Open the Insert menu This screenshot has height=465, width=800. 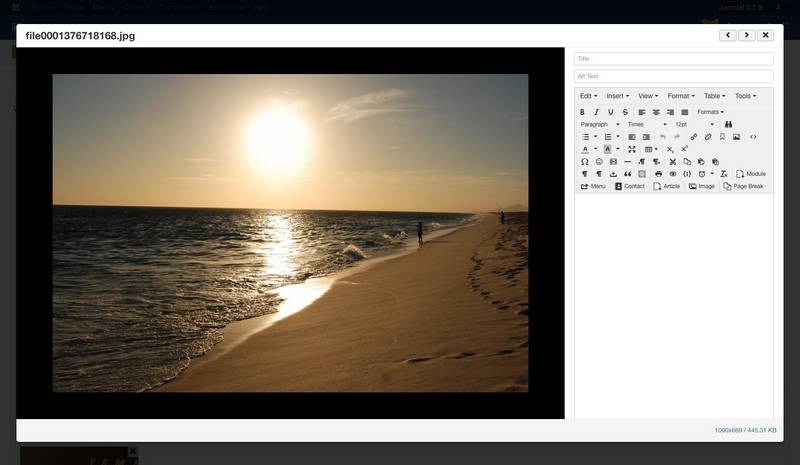(x=617, y=96)
